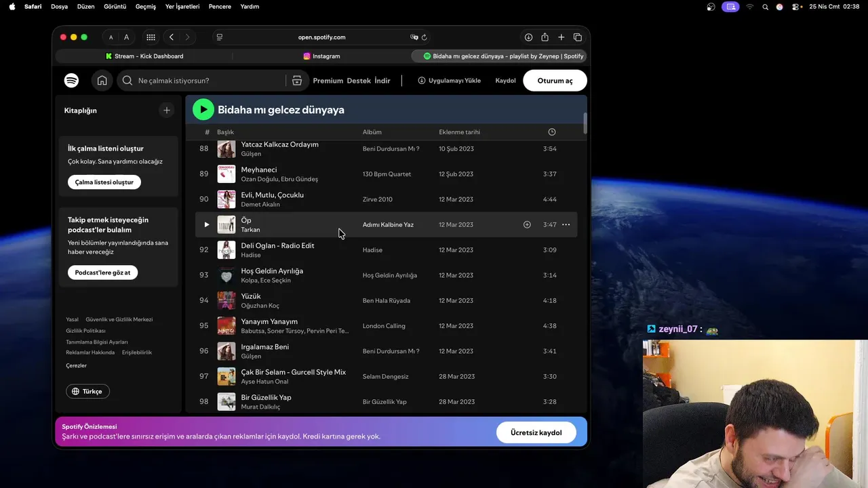Click the duration clock column icon
The image size is (868, 488).
click(551, 132)
